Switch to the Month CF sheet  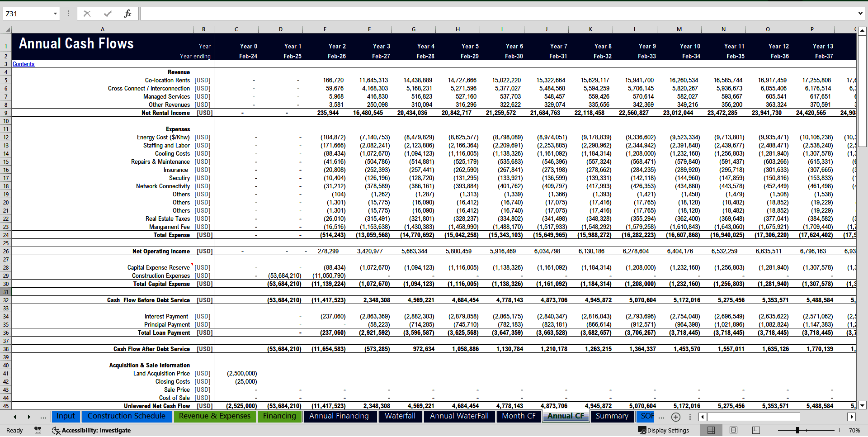(519, 416)
